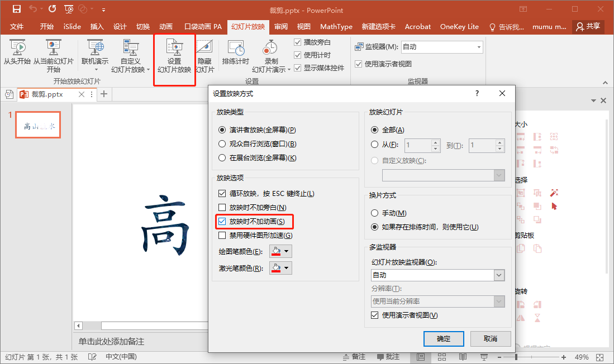Click 中文(中国) language indicator
The height and width of the screenshot is (364, 614).
pos(121,357)
